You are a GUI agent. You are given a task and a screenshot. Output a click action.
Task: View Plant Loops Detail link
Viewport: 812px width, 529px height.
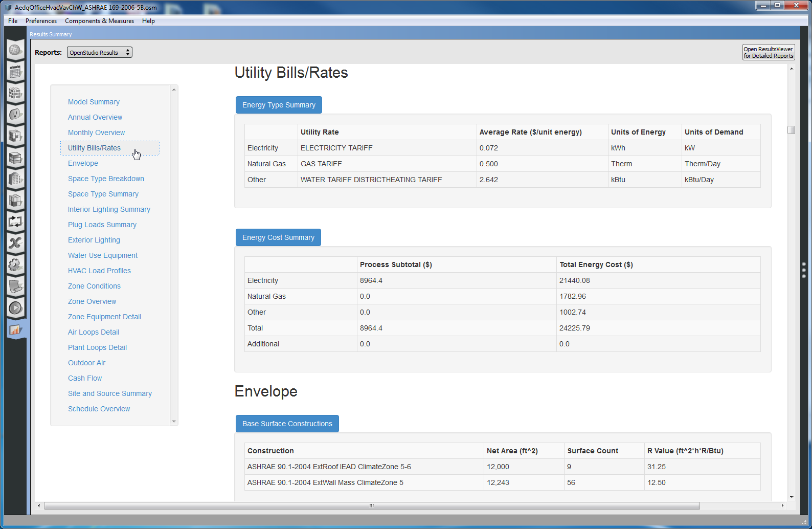[x=97, y=347]
